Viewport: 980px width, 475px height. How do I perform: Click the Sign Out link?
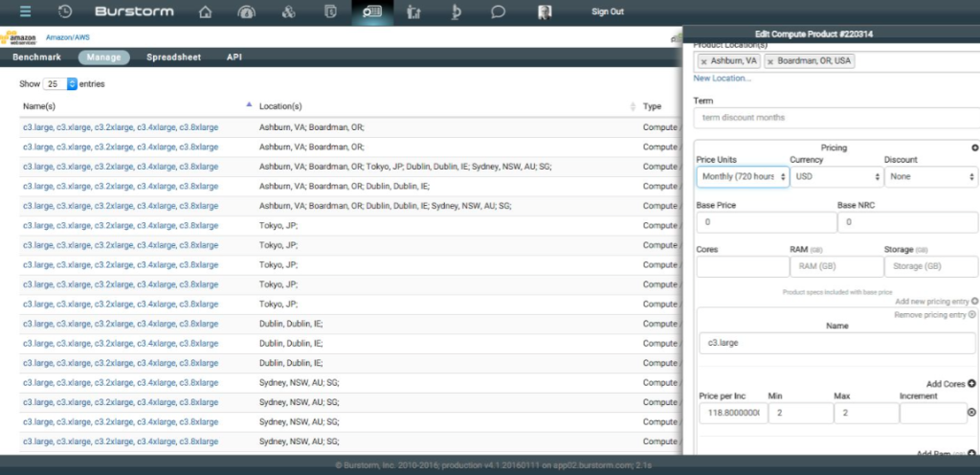[608, 11]
